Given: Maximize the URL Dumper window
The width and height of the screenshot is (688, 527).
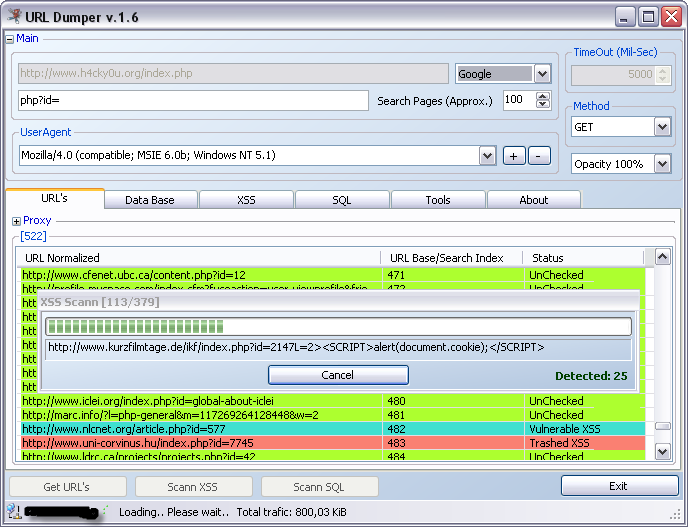Looking at the screenshot, I should pyautogui.click(x=648, y=17).
